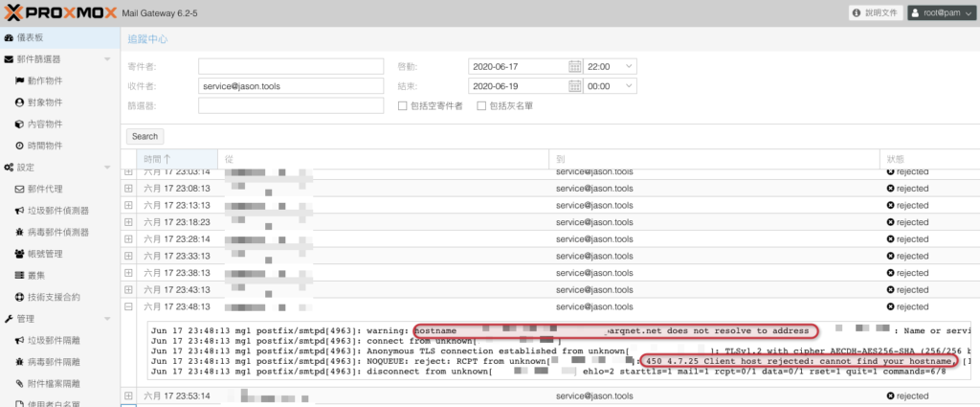
Task: Select the 'Anonymous TLS connection established' log line
Action: click(561, 350)
